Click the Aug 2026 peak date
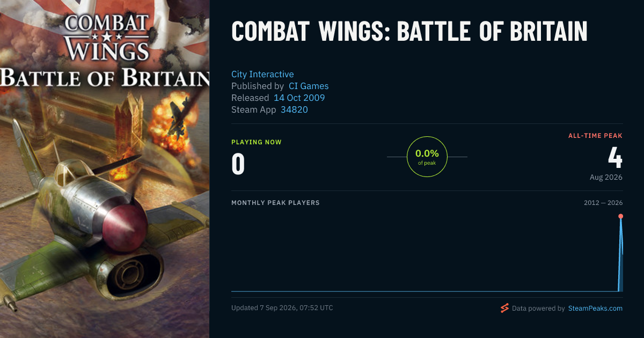This screenshot has height=338, width=644. click(x=606, y=177)
